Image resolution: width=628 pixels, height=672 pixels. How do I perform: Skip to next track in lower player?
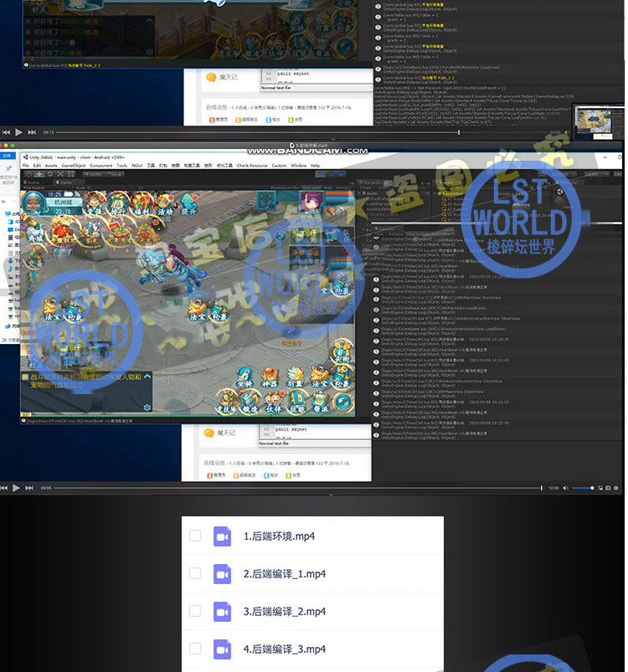pos(29,488)
